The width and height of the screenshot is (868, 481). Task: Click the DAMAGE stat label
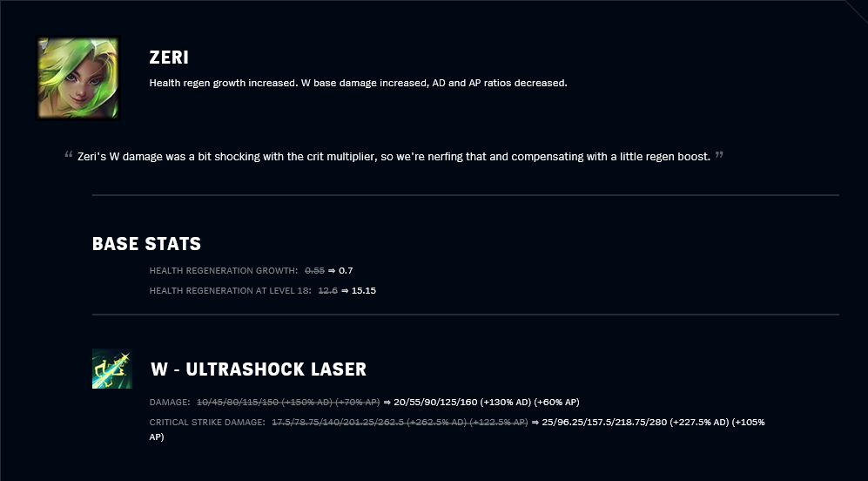click(x=170, y=402)
